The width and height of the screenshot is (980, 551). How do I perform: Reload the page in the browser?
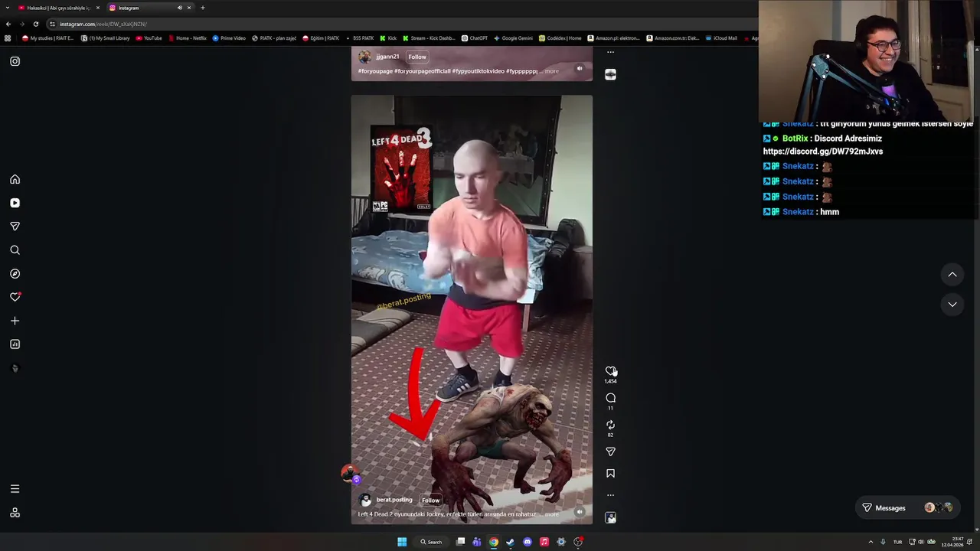35,24
